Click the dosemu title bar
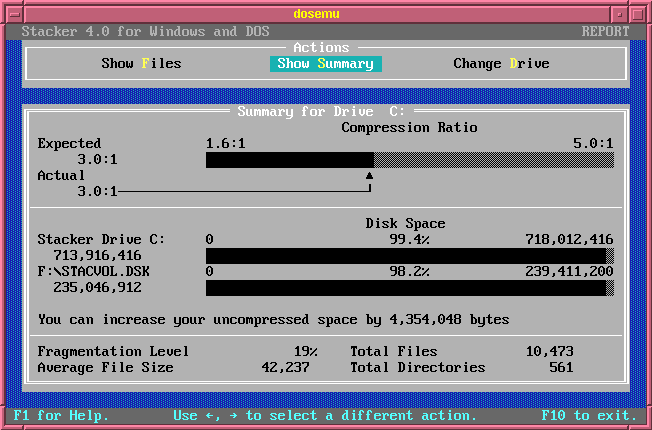This screenshot has width=652, height=430. [x=317, y=15]
